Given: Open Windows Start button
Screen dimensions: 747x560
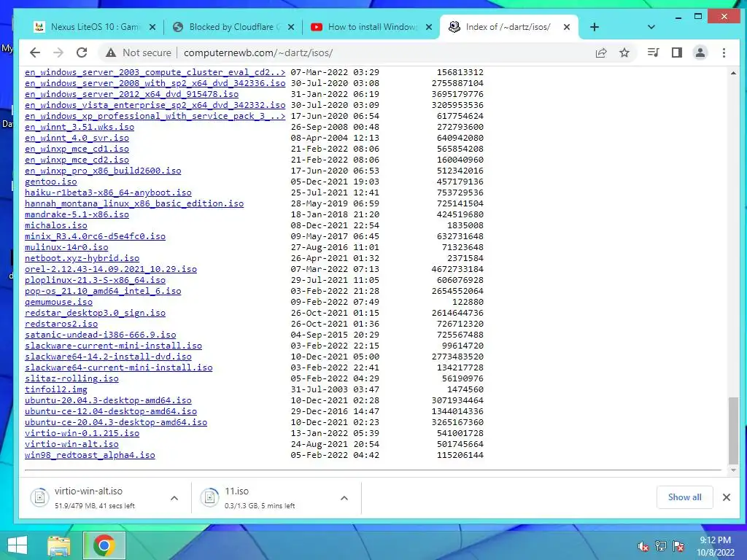Looking at the screenshot, I should click(18, 545).
